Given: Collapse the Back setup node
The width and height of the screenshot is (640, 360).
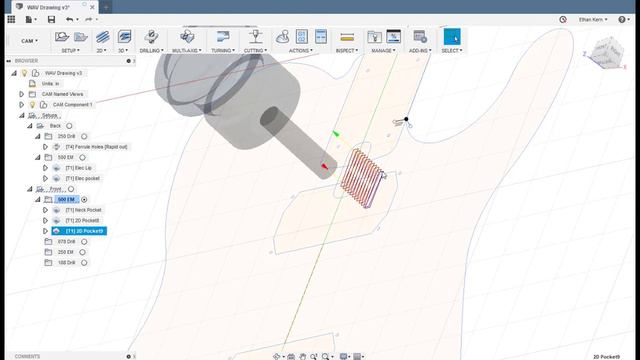Looking at the screenshot, I should (x=29, y=126).
